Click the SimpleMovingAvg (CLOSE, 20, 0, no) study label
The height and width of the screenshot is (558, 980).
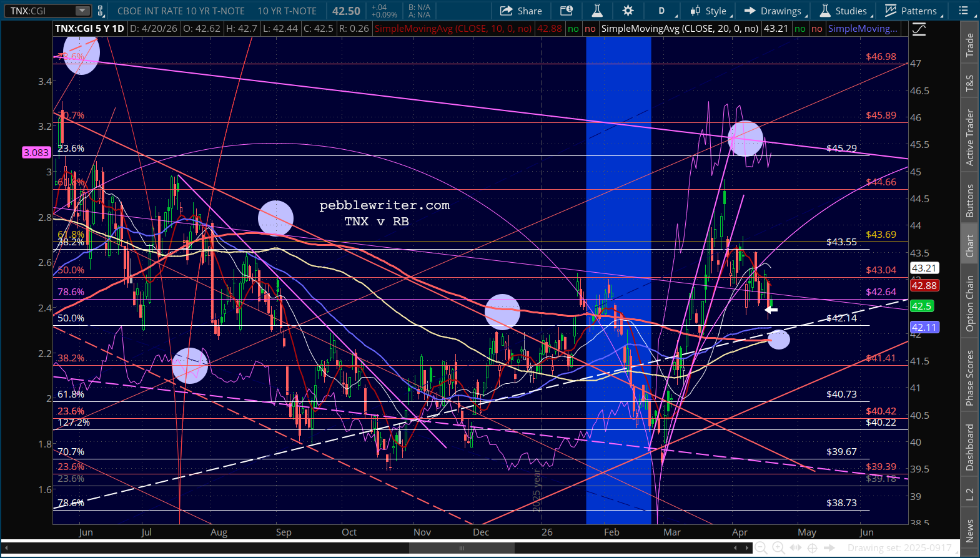[680, 29]
